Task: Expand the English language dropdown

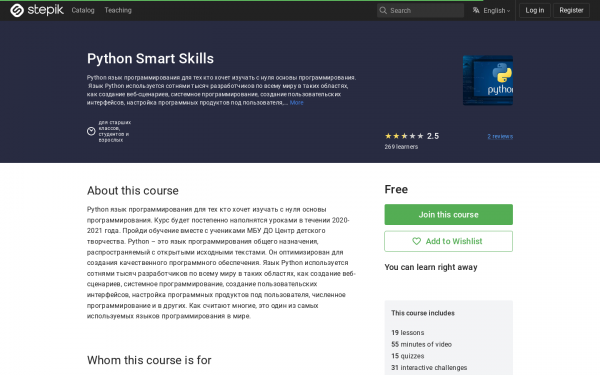Action: [x=496, y=11]
